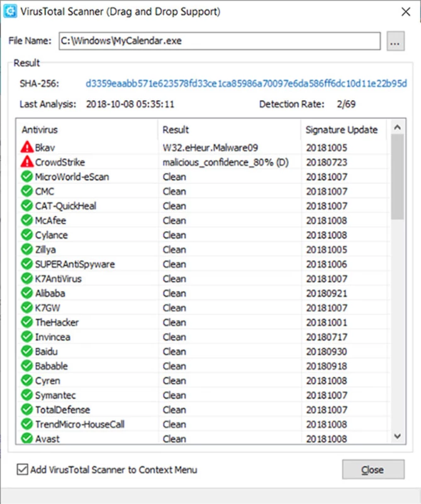Open file browser with the ... button

click(395, 41)
